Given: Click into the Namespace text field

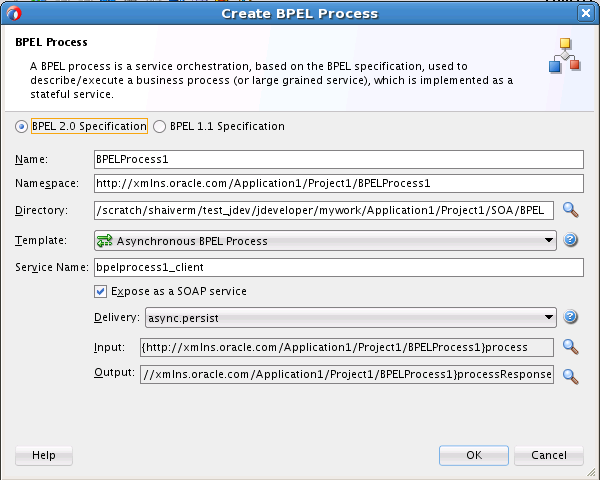Looking at the screenshot, I should tap(339, 183).
